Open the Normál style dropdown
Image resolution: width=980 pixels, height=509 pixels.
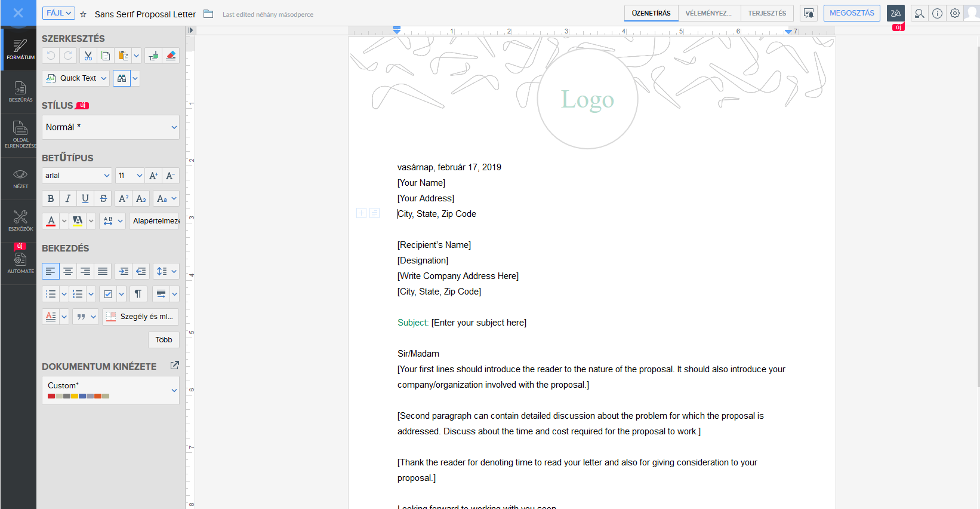click(x=110, y=127)
